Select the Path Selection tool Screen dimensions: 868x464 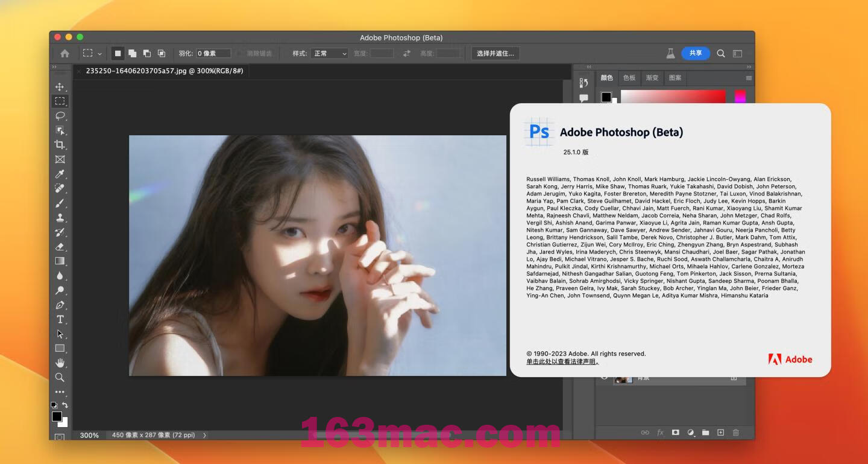tap(60, 334)
